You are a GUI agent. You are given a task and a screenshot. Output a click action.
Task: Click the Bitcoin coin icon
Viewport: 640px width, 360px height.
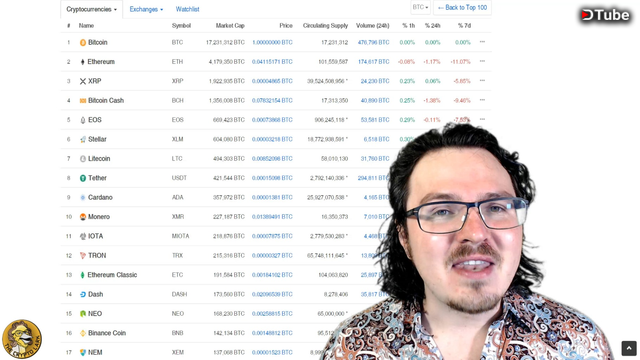coord(83,42)
